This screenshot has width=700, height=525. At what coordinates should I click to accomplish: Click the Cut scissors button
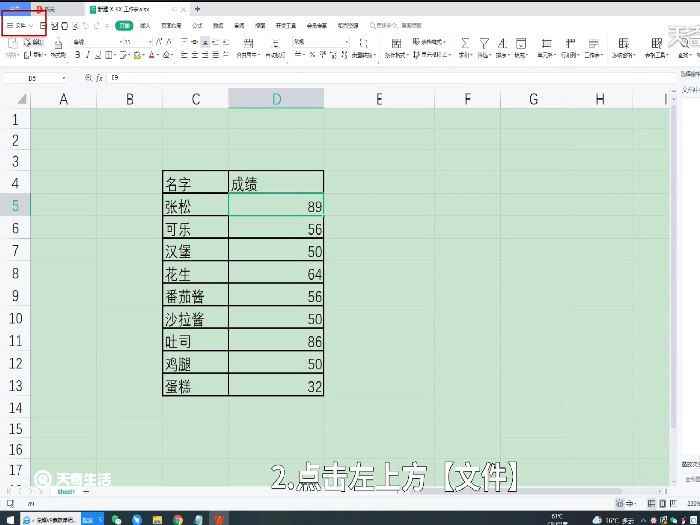coord(33,42)
